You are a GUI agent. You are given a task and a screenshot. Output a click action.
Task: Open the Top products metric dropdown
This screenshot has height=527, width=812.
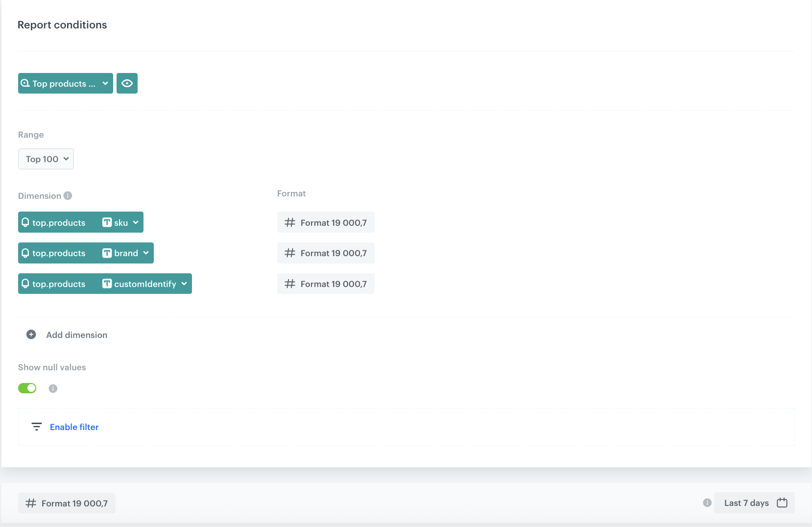pyautogui.click(x=65, y=83)
